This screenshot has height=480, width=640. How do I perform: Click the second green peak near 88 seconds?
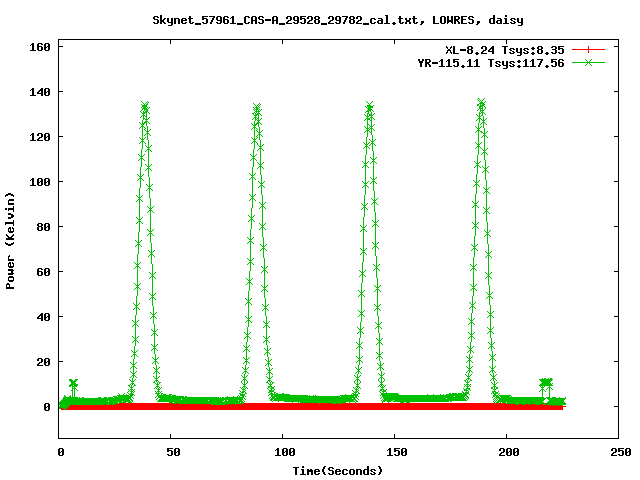257,108
